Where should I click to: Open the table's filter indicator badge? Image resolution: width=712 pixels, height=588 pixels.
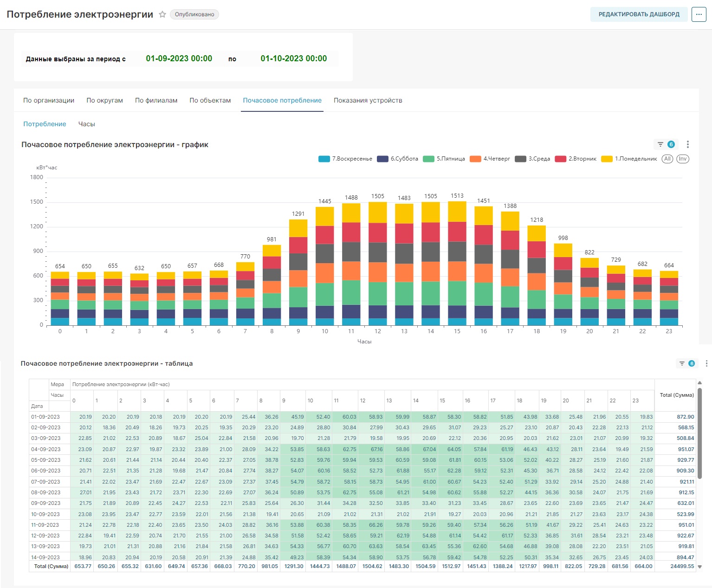pyautogui.click(x=687, y=363)
